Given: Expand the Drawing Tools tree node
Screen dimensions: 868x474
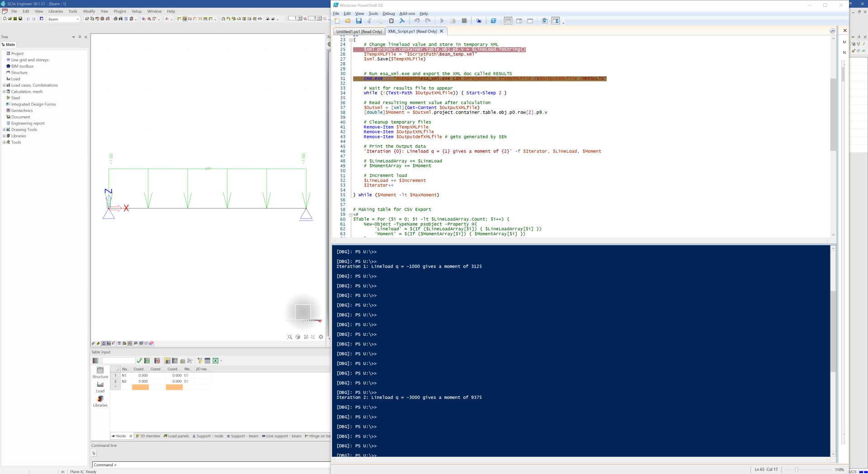Looking at the screenshot, I should [x=4, y=129].
